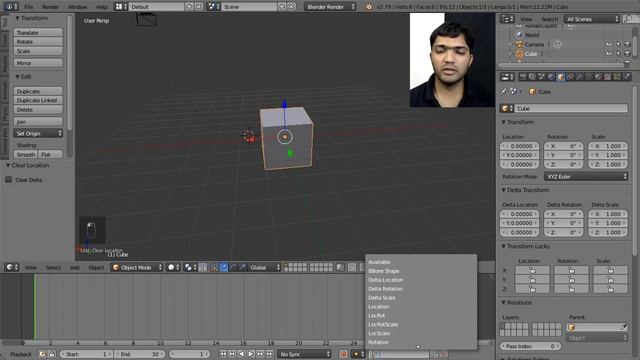Open the Modifiers wrench tab icon
Viewport: 640px width, 360px height.
(579, 77)
